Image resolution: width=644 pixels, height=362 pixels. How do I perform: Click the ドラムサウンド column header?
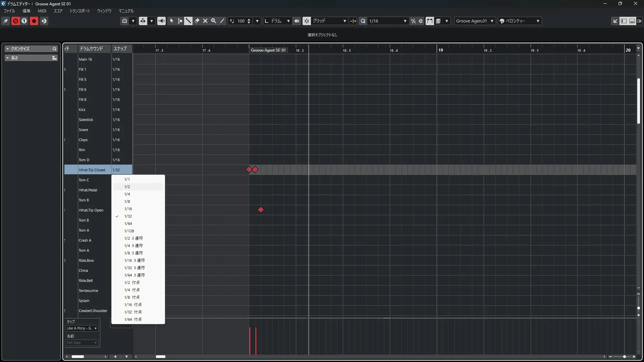(91, 49)
